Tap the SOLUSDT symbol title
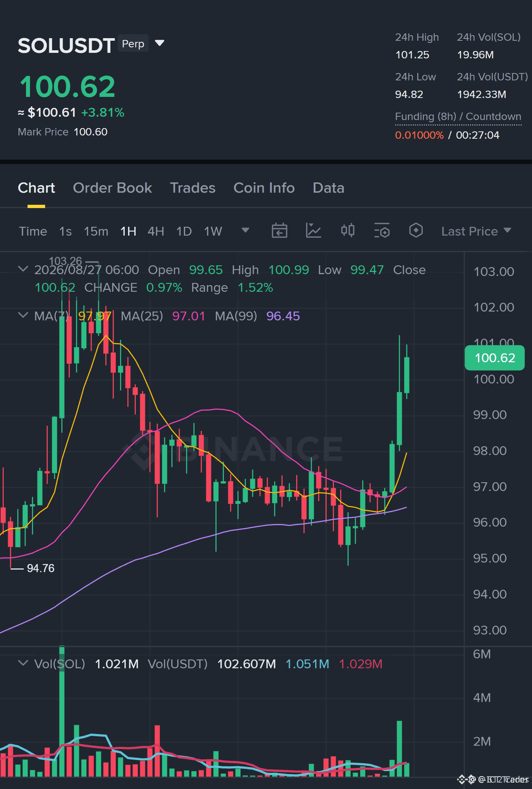This screenshot has height=789, width=532. [66, 46]
